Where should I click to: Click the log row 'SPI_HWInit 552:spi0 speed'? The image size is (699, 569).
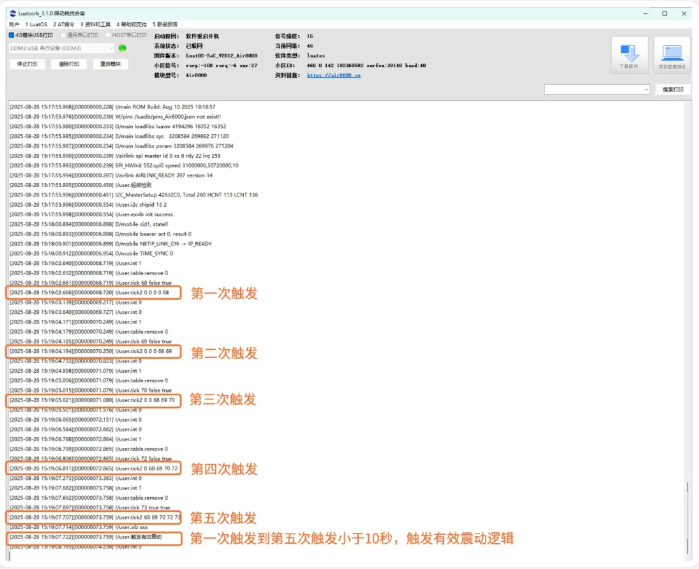tap(124, 165)
